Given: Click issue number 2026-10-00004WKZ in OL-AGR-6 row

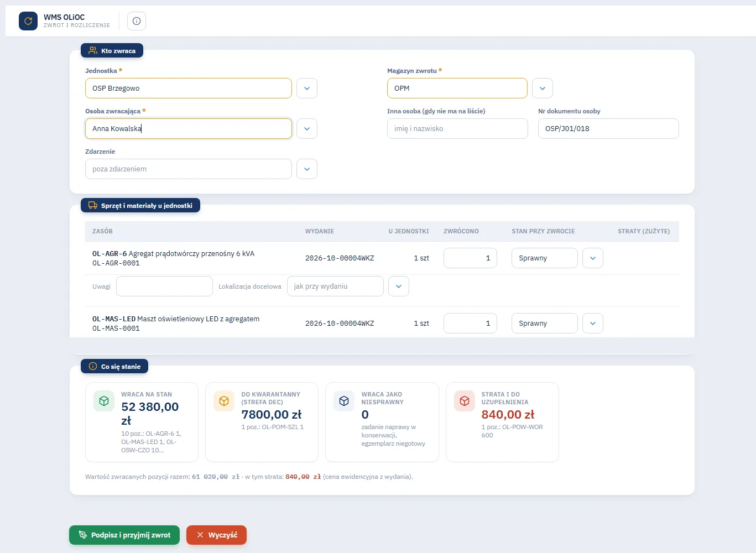Looking at the screenshot, I should click(x=340, y=258).
